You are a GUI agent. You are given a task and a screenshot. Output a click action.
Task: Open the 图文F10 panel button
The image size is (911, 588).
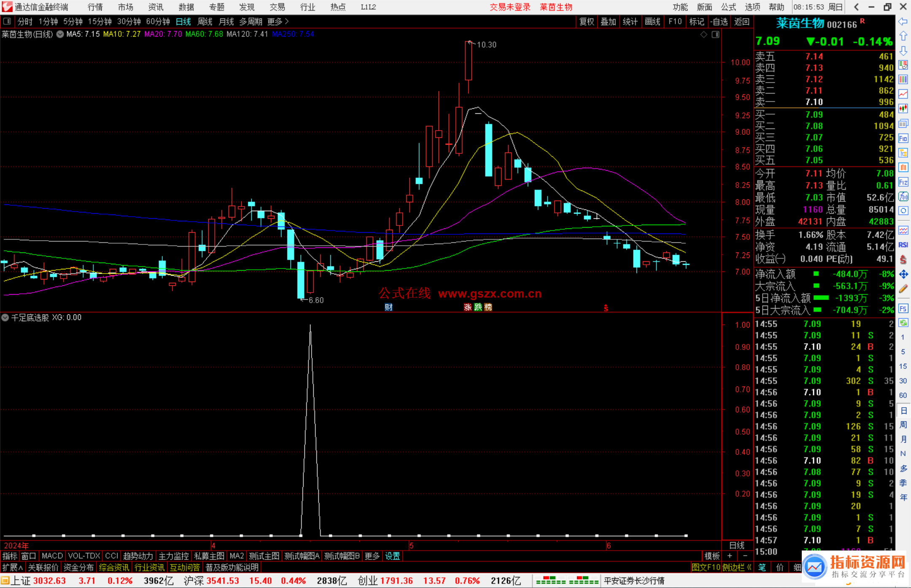click(x=706, y=567)
